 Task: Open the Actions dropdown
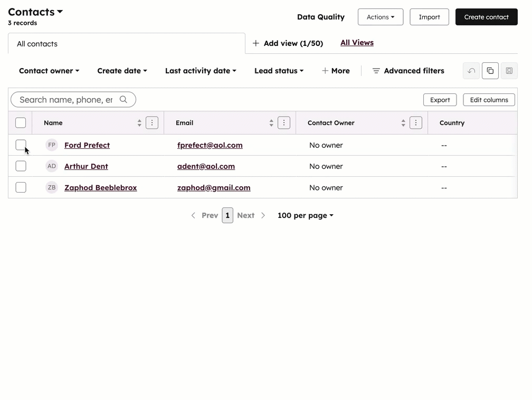click(380, 16)
